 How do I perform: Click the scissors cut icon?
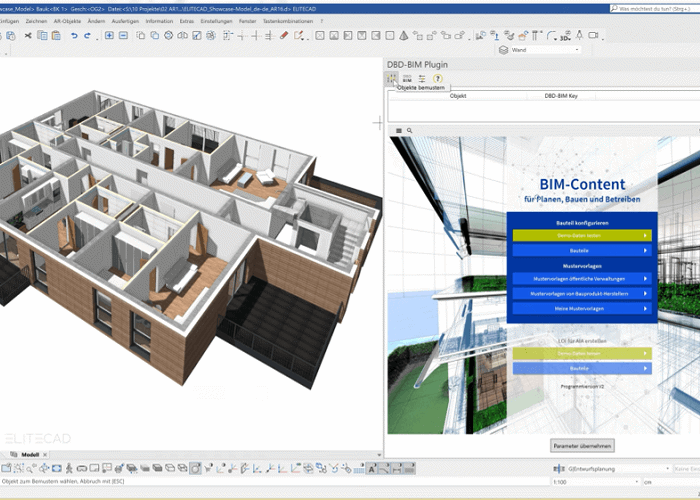click(x=28, y=35)
